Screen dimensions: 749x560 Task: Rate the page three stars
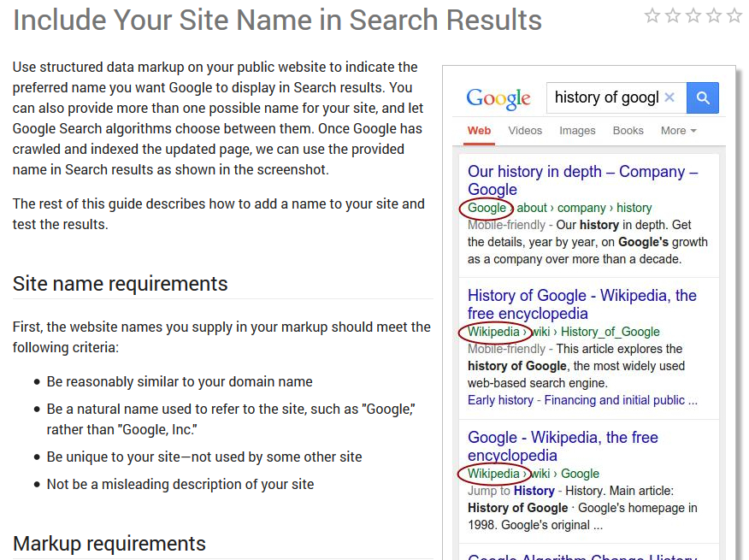(x=693, y=15)
